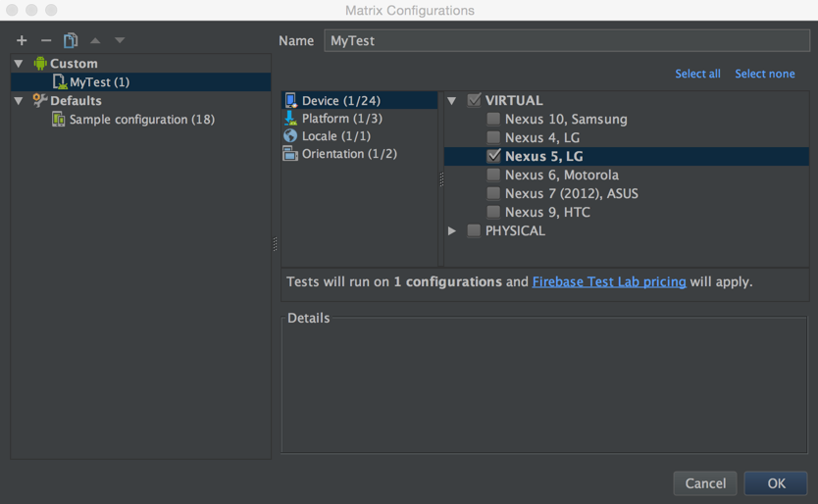Click the MyTest configuration icon

coord(60,82)
